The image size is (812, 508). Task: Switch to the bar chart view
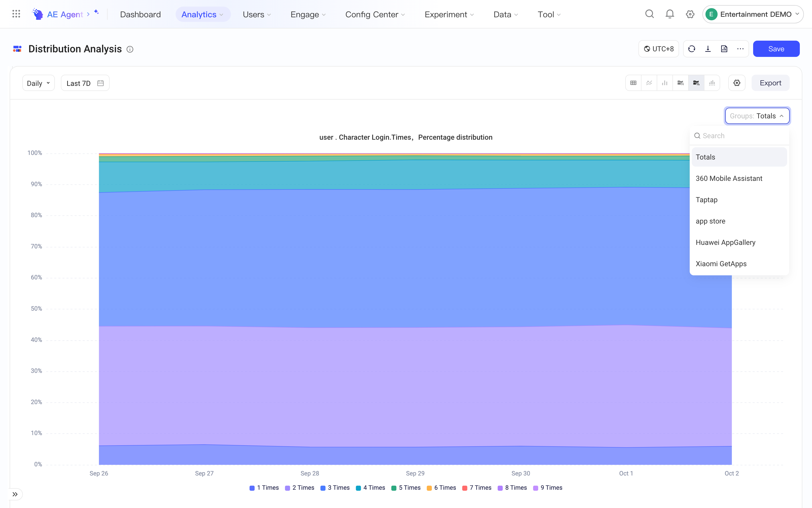(x=665, y=83)
